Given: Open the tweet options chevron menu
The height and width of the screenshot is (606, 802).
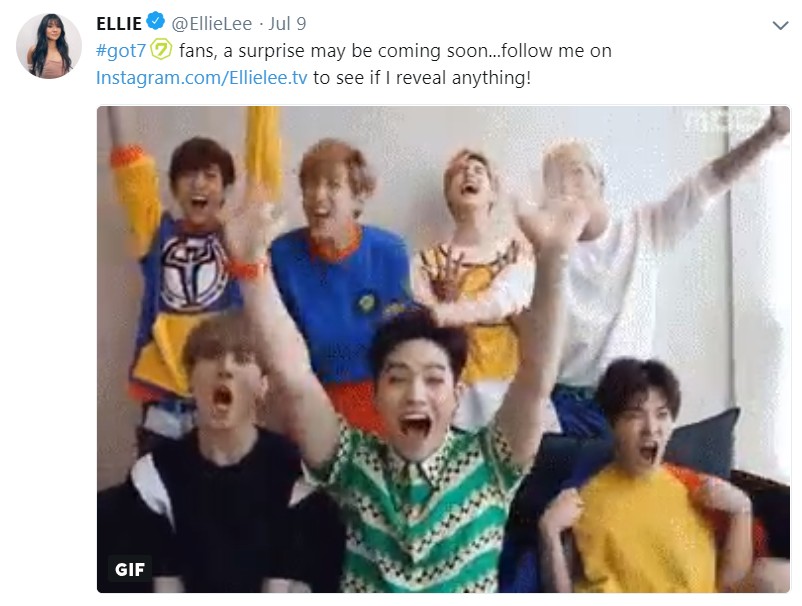Looking at the screenshot, I should [x=780, y=25].
